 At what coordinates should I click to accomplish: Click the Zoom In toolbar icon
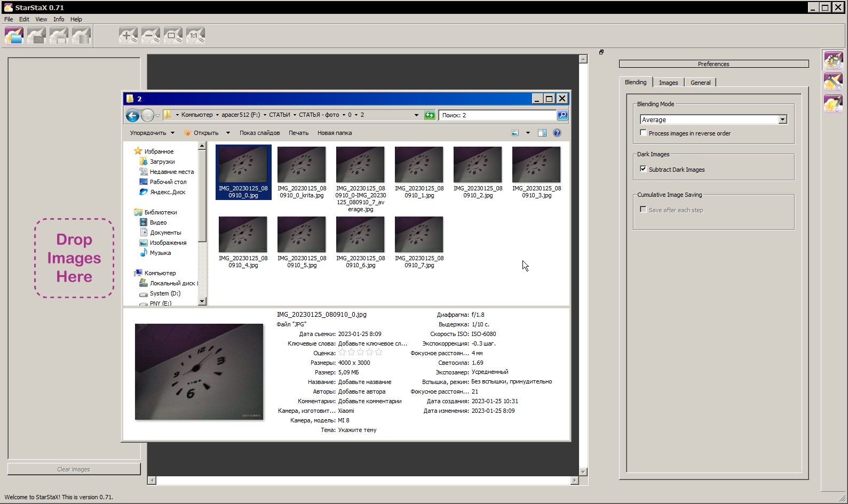pyautogui.click(x=128, y=36)
